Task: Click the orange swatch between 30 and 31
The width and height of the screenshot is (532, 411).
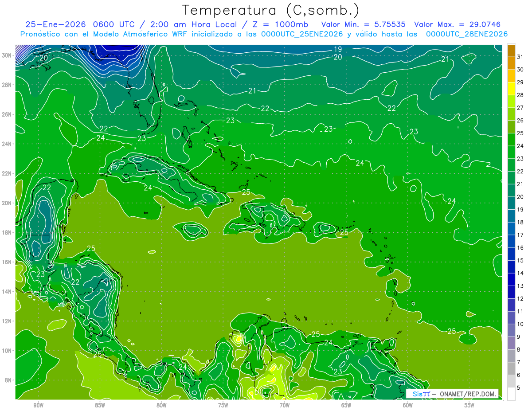Action: coord(511,63)
